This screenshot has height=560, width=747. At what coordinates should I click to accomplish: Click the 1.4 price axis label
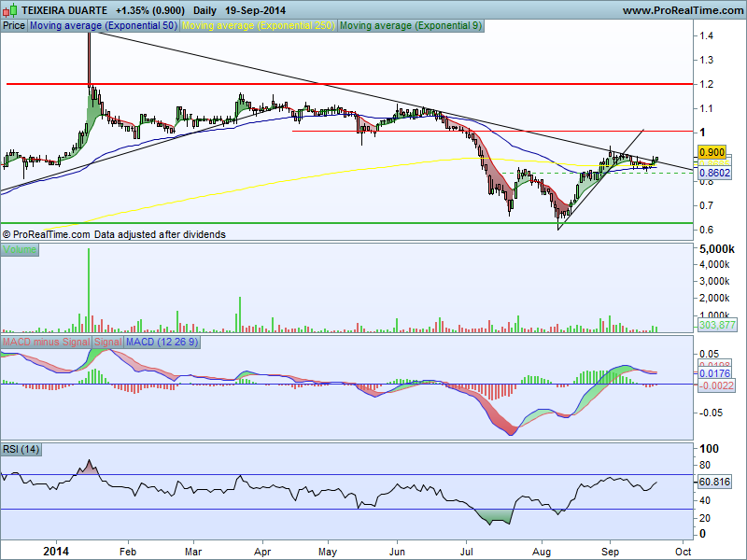pyautogui.click(x=706, y=35)
